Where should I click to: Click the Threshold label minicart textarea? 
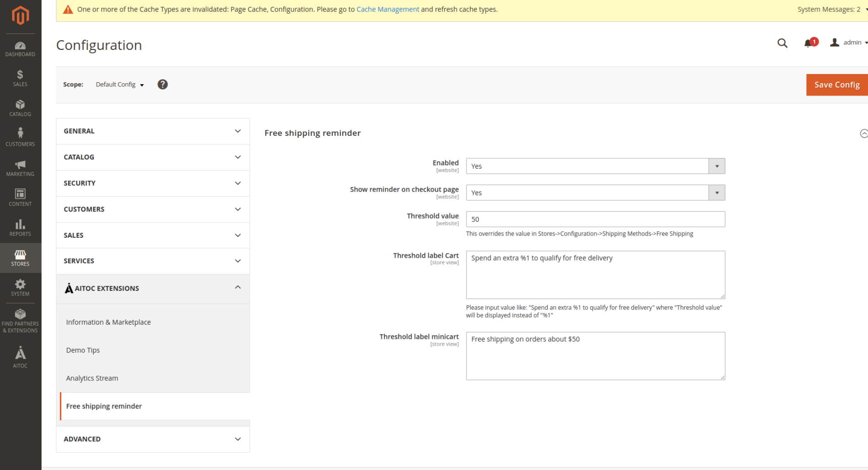595,356
